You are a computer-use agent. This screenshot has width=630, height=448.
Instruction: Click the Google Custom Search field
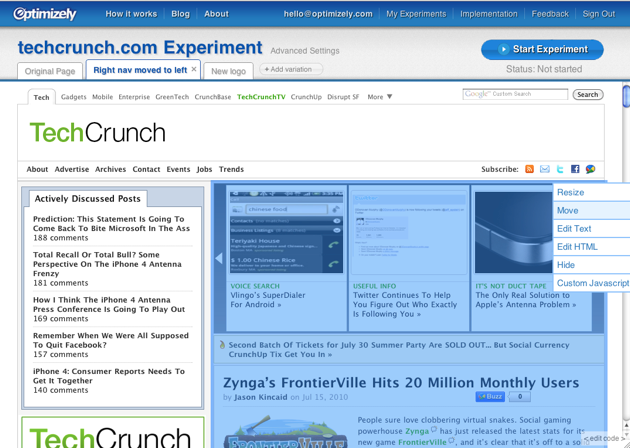tap(515, 94)
